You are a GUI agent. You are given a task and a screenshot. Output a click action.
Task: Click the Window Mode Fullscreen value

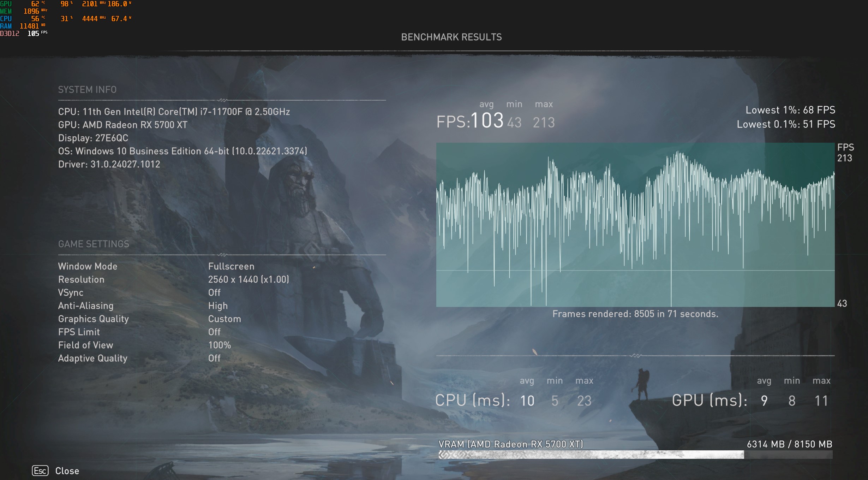(x=231, y=266)
